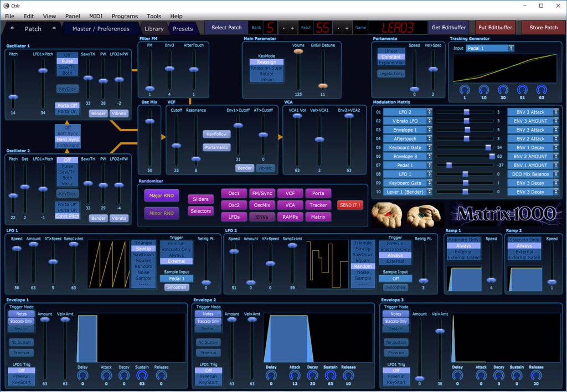The height and width of the screenshot is (392, 567).
Task: Select Soft Sync oscillator sync option
Action: pyautogui.click(x=68, y=133)
